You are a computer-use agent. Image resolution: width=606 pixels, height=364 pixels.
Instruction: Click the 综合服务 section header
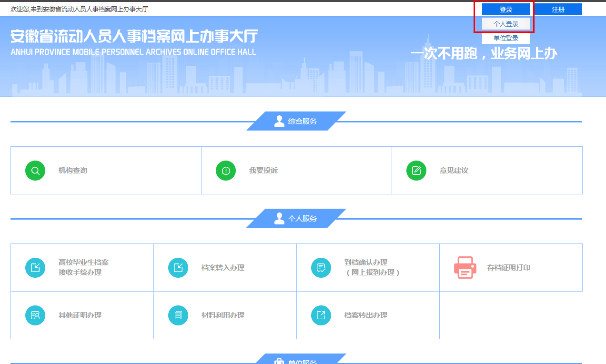[296, 121]
